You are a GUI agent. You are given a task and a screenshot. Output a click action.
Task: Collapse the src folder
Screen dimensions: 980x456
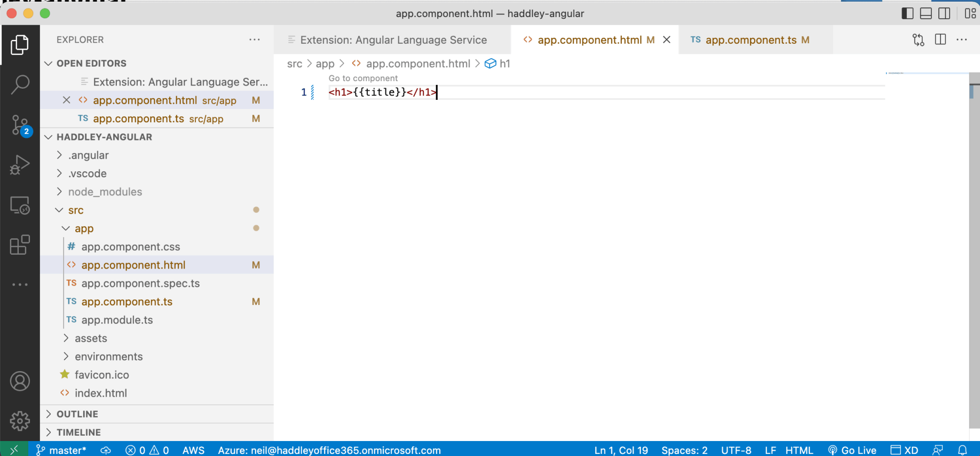coord(157,210)
